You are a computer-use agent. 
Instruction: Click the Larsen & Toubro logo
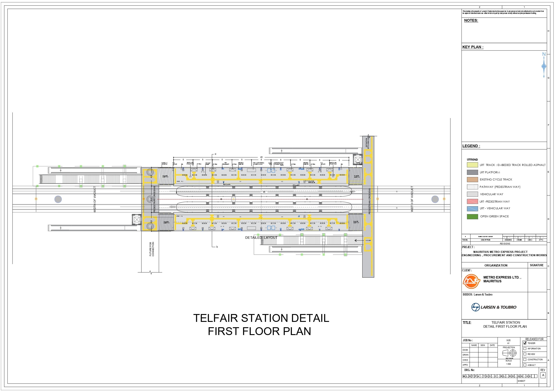494,307
